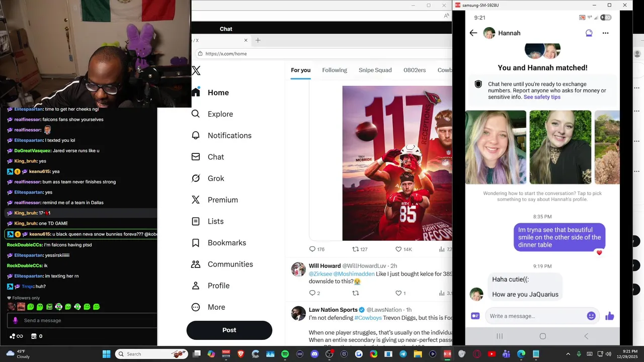Click the X logo icon

coord(196,71)
